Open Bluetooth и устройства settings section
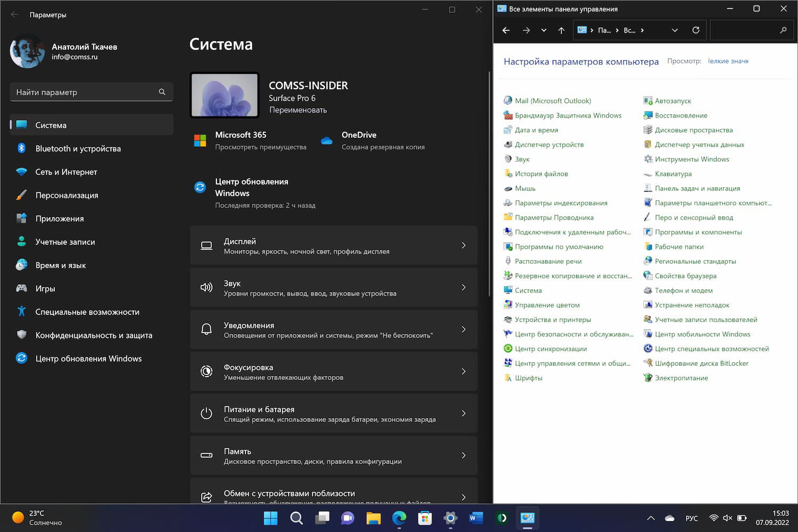The height and width of the screenshot is (532, 798). 78,148
